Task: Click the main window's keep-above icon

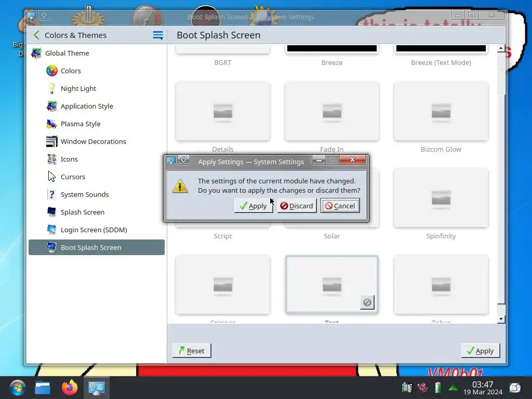Action: (x=44, y=15)
